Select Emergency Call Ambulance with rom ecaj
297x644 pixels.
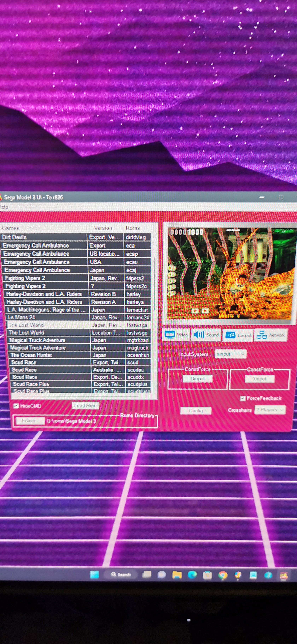coord(77,270)
